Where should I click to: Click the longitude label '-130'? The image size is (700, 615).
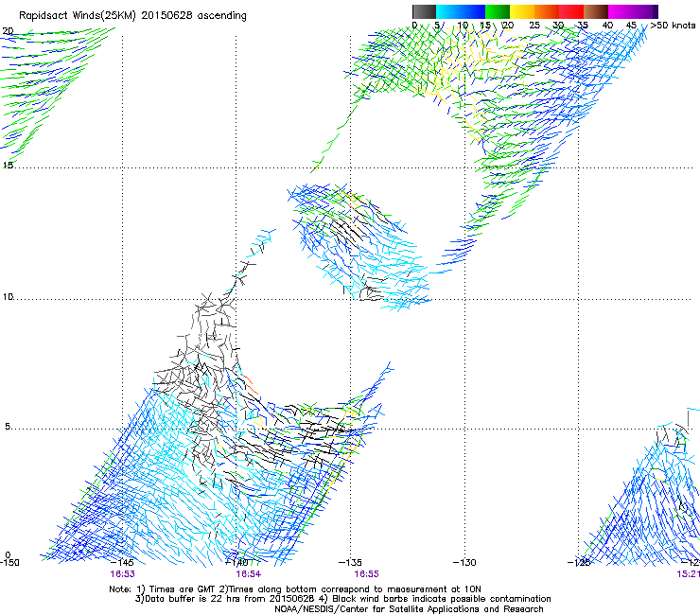click(x=464, y=563)
